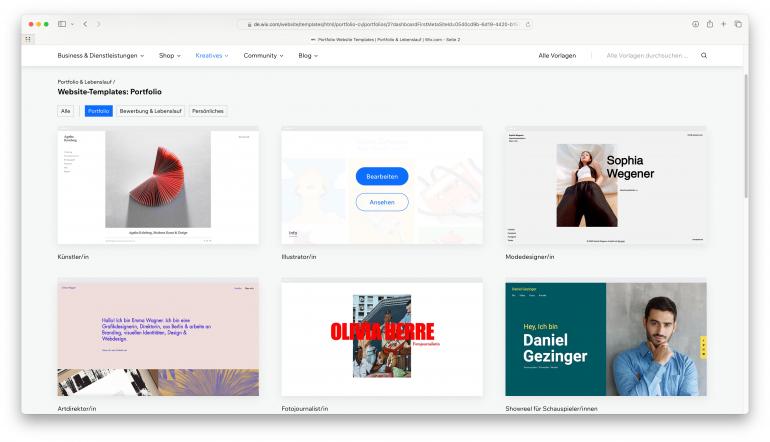770x442 pixels.
Task: Click the Alle Vorlagen durchsuchen search field
Action: [x=647, y=55]
